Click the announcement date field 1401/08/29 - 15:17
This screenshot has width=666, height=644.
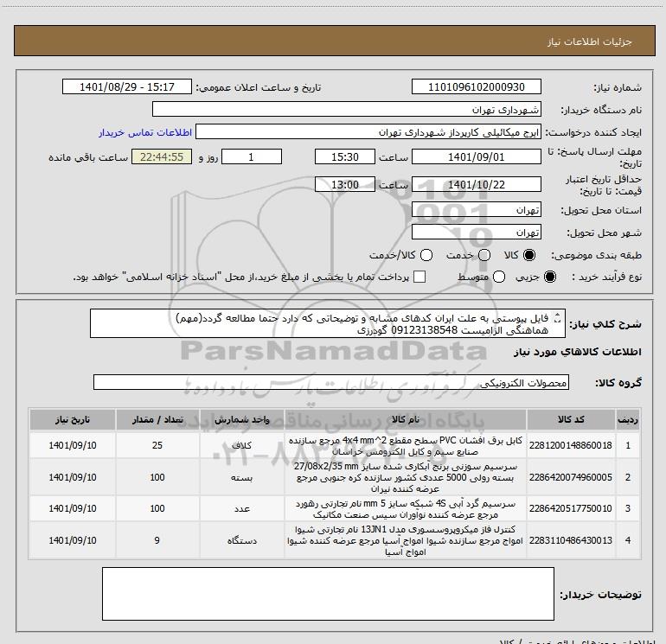(127, 86)
